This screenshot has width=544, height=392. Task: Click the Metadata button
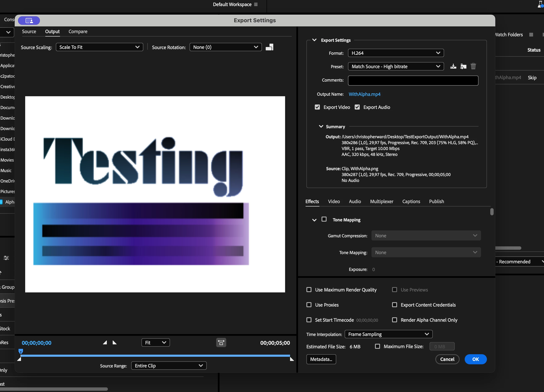(321, 359)
